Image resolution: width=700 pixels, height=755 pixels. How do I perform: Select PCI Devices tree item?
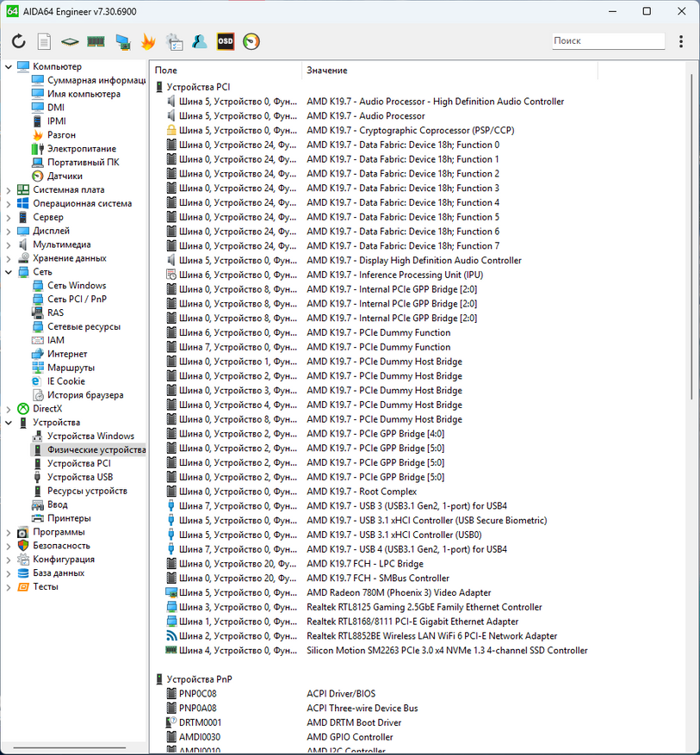pyautogui.click(x=71, y=464)
